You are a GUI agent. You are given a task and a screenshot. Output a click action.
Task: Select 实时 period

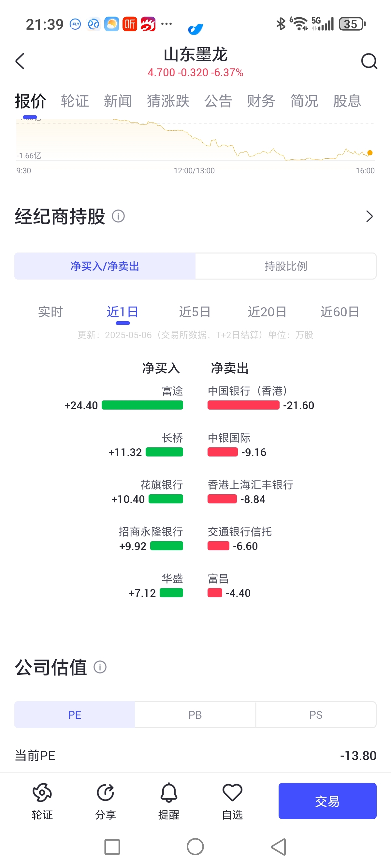click(51, 312)
